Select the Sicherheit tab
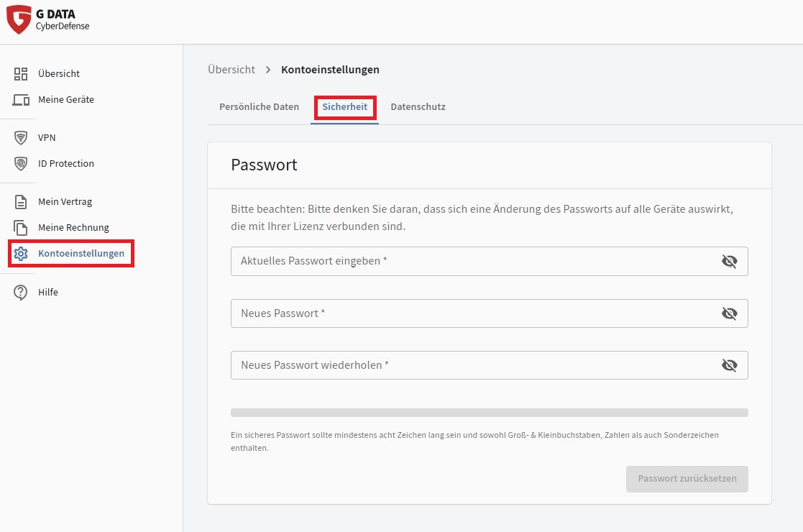803x532 pixels. coord(344,106)
